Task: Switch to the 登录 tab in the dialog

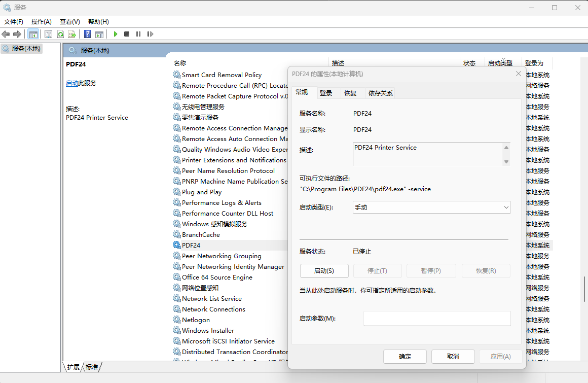Action: (326, 93)
